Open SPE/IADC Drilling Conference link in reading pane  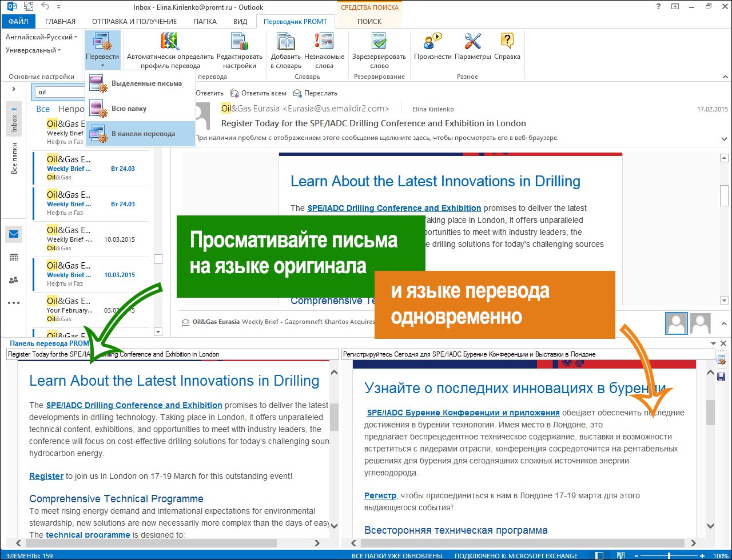coord(394,208)
